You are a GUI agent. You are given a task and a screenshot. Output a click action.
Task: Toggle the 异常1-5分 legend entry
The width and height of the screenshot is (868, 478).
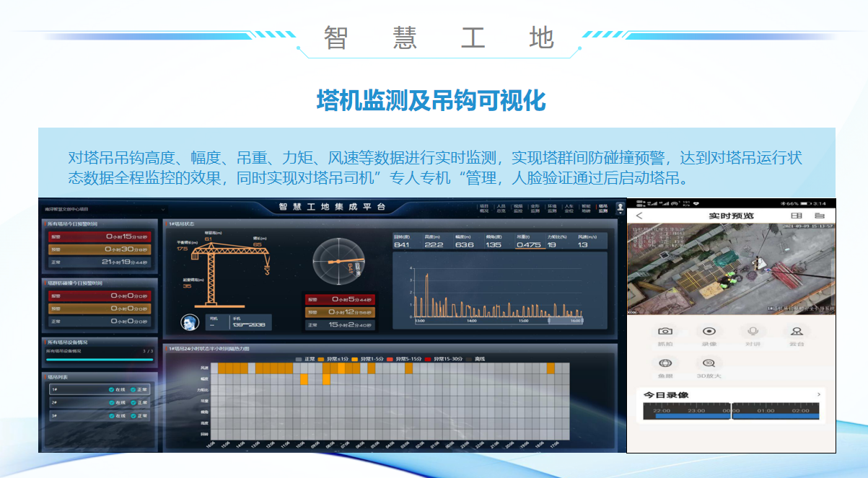[367, 358]
